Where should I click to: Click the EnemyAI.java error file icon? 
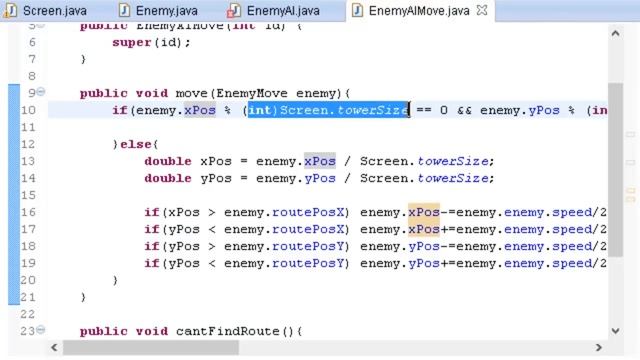coord(233,11)
